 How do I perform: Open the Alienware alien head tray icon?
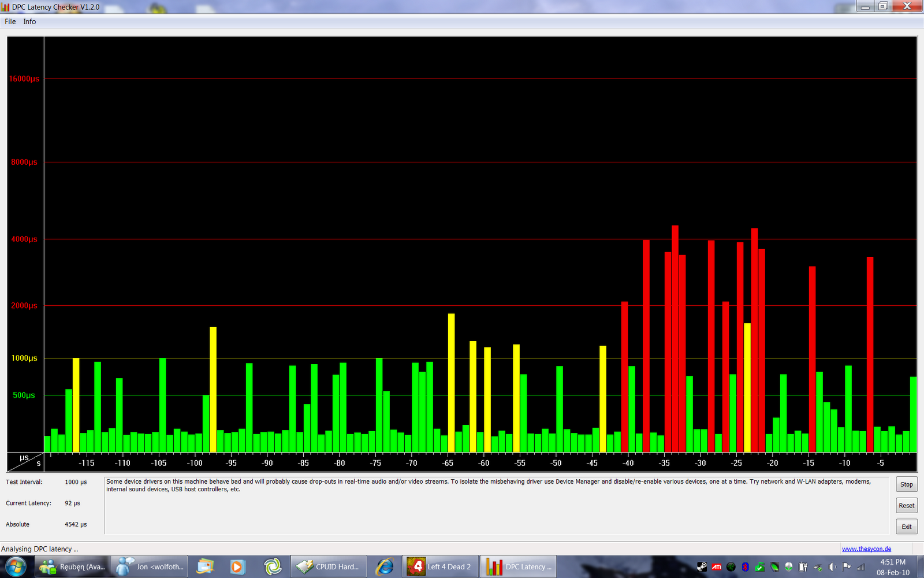788,567
